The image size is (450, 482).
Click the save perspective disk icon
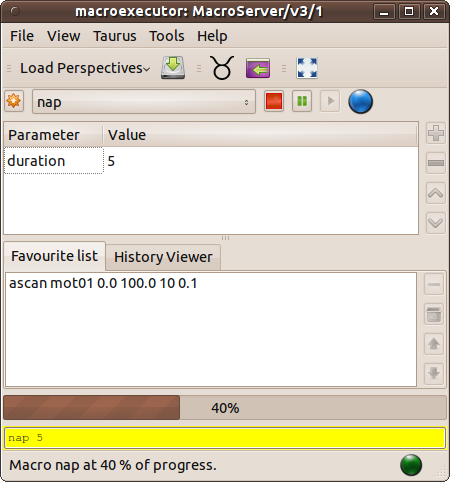[x=173, y=68]
